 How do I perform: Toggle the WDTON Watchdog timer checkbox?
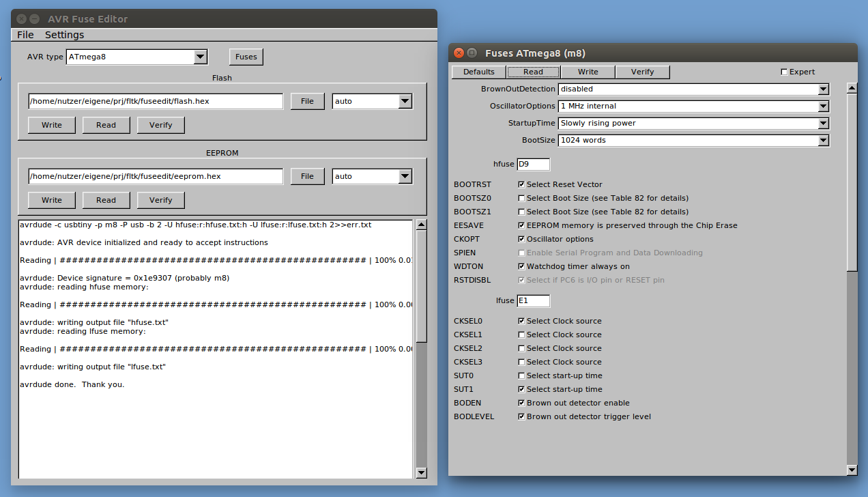point(521,266)
